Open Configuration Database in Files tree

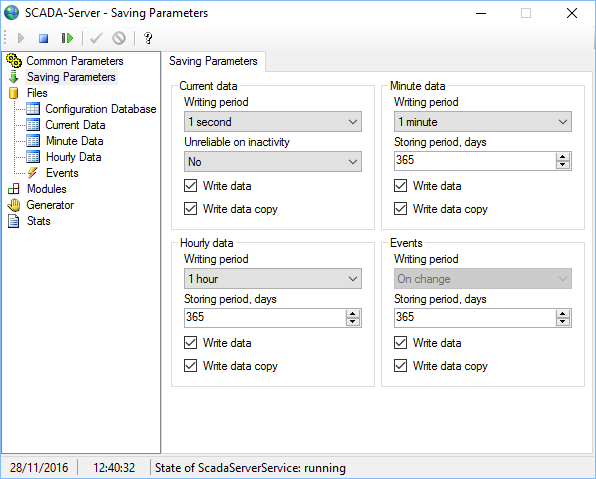click(101, 109)
